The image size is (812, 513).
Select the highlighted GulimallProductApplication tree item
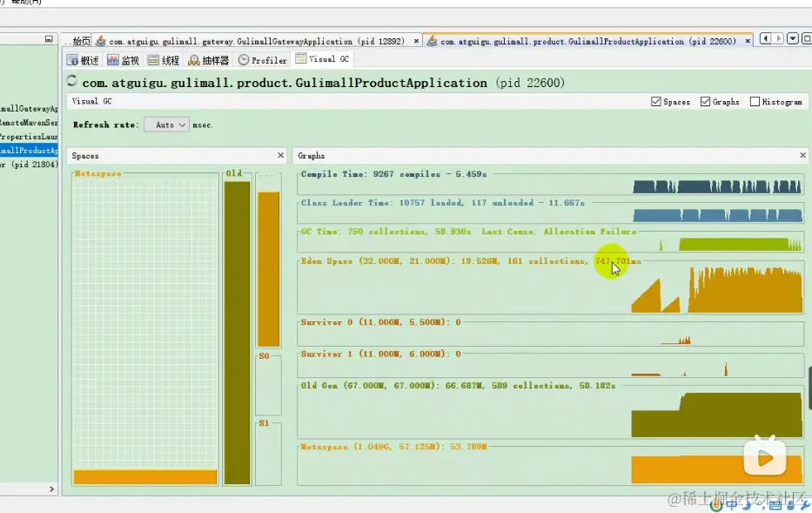pos(29,151)
